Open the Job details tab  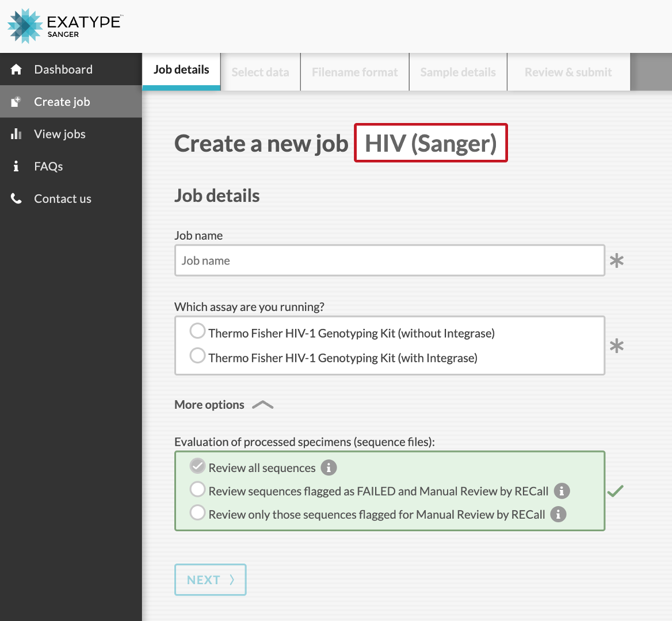(x=181, y=71)
